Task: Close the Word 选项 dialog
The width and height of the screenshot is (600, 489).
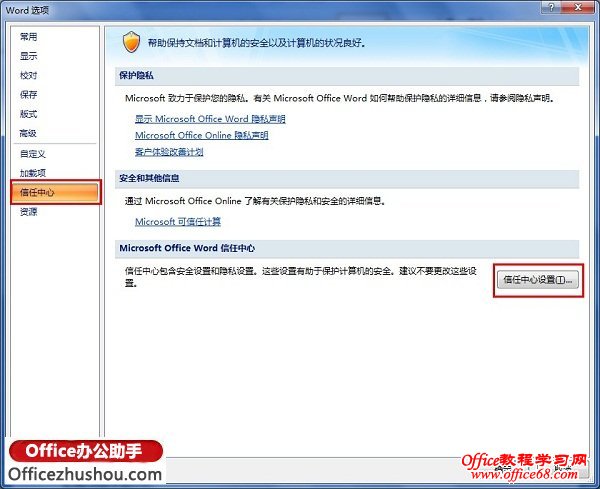Action: coord(578,7)
